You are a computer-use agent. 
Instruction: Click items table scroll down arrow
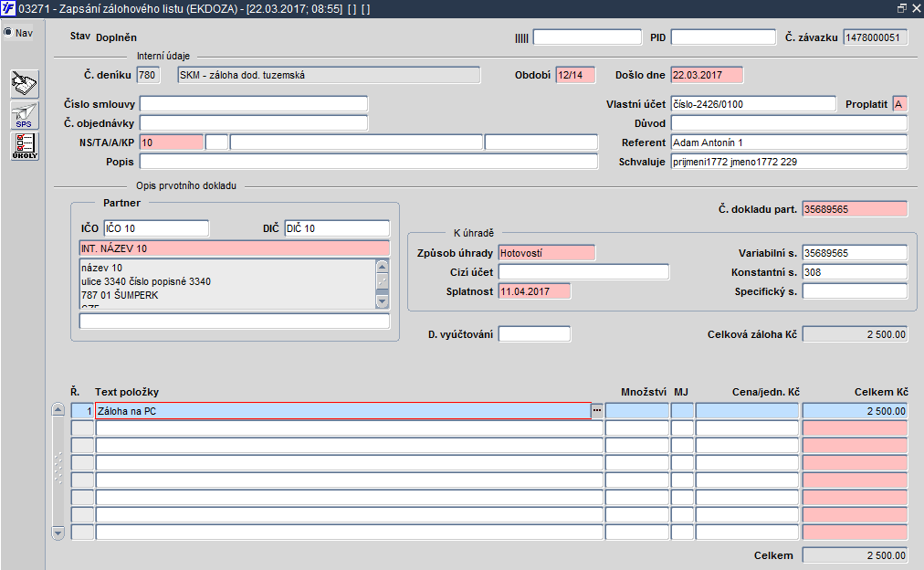[x=58, y=533]
